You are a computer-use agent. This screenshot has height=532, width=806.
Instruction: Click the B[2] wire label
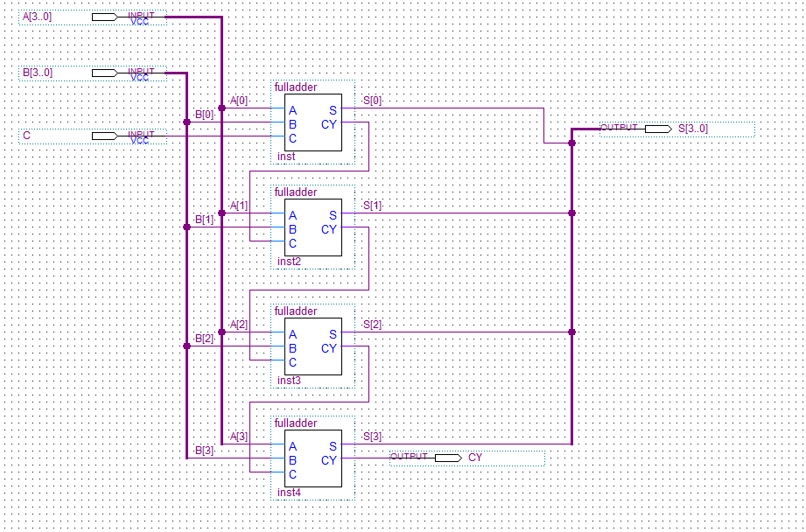point(204,339)
